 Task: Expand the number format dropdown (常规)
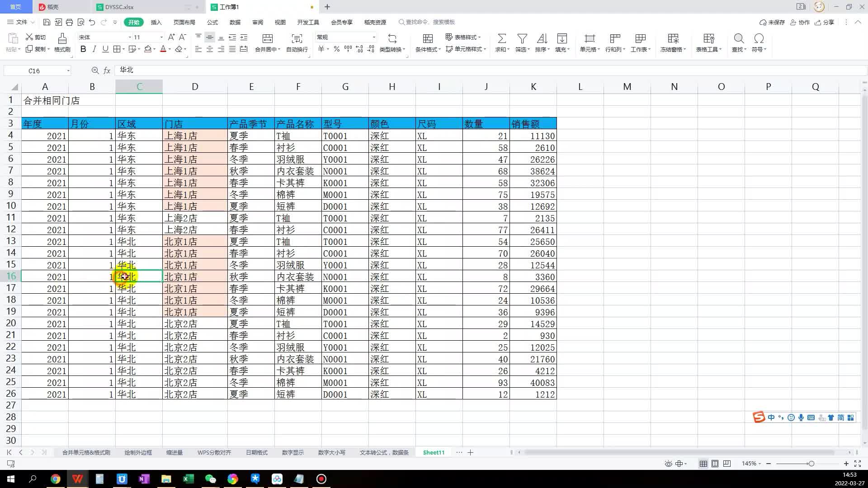pyautogui.click(x=374, y=37)
